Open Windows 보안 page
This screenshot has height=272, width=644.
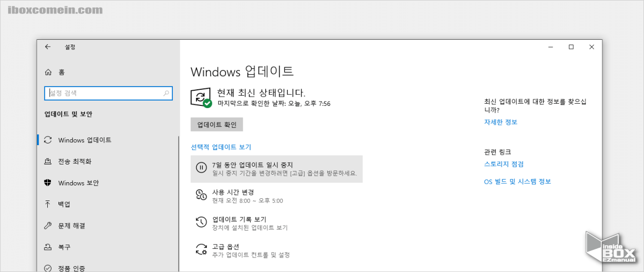tap(108, 183)
